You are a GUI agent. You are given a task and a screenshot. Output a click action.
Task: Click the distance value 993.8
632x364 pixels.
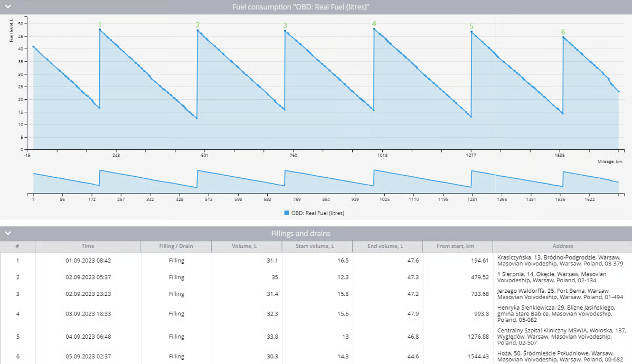tap(481, 314)
